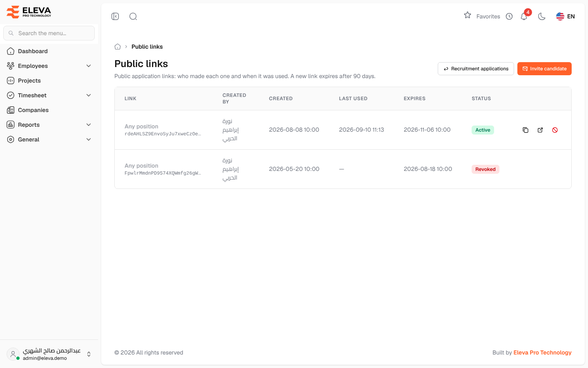
Task: Expand the Employees menu chevron
Action: (x=89, y=66)
